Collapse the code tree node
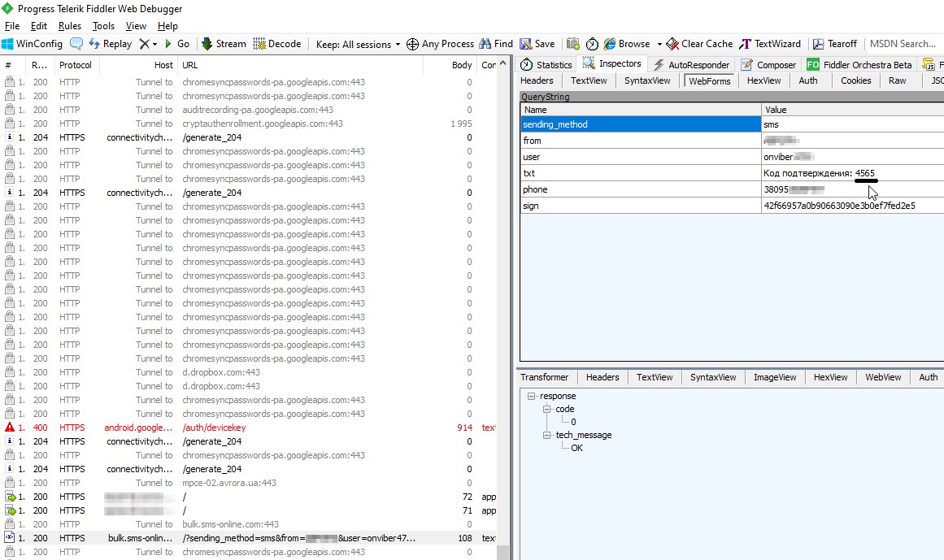 pos(546,409)
